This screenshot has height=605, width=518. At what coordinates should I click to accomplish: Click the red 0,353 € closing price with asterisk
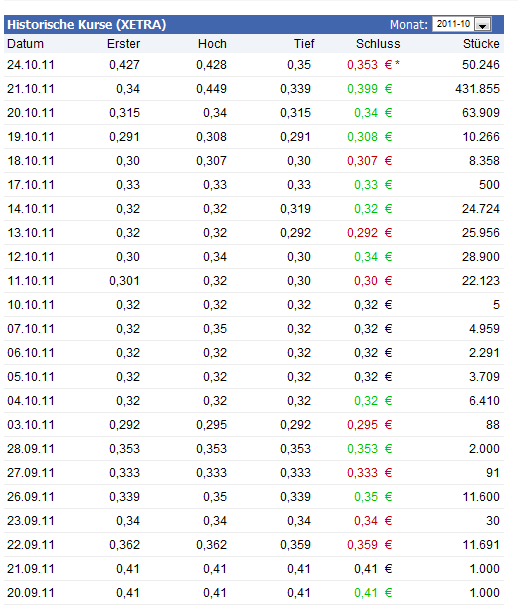373,65
